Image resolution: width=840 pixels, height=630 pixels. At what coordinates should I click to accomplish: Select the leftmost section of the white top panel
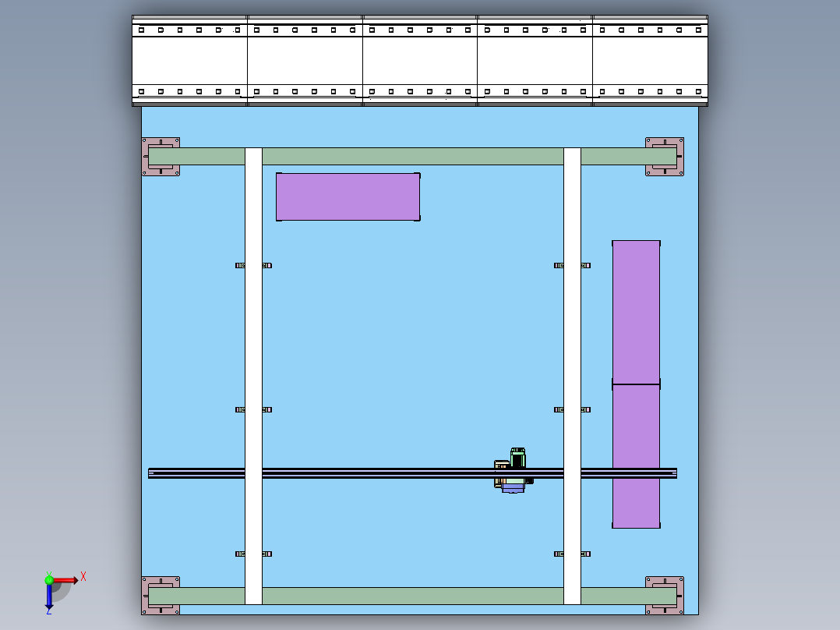[x=189, y=61]
